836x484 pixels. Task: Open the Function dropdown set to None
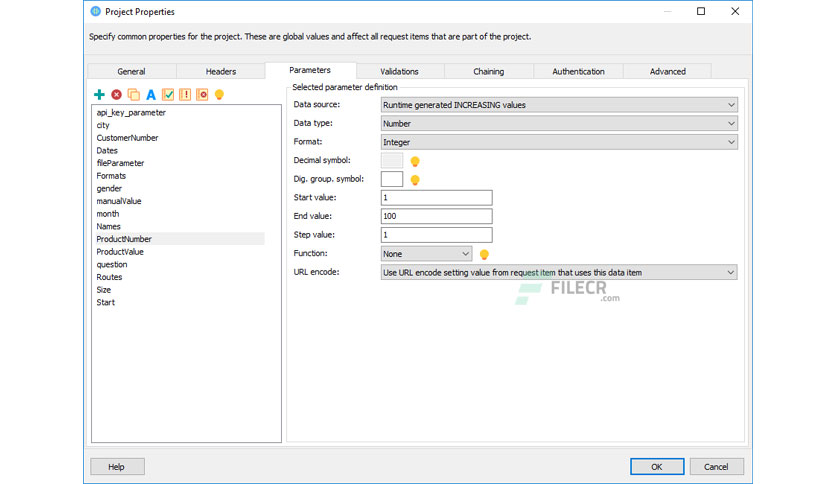426,254
